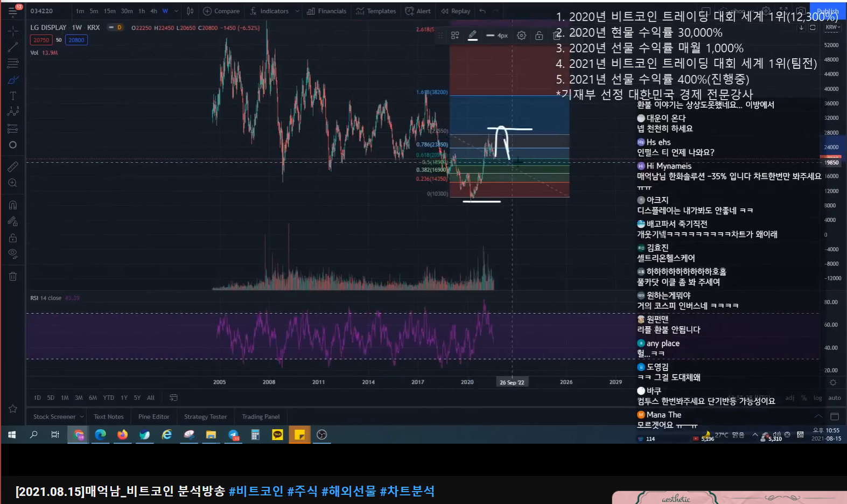Open the Indicators dialog

point(269,11)
